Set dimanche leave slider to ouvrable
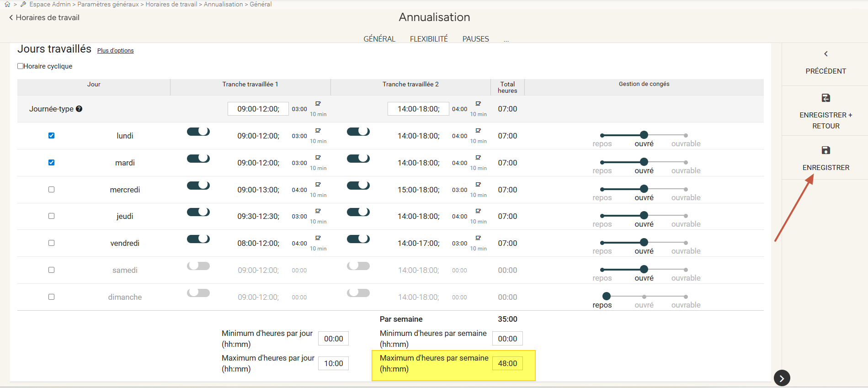This screenshot has height=388, width=868. (686, 297)
